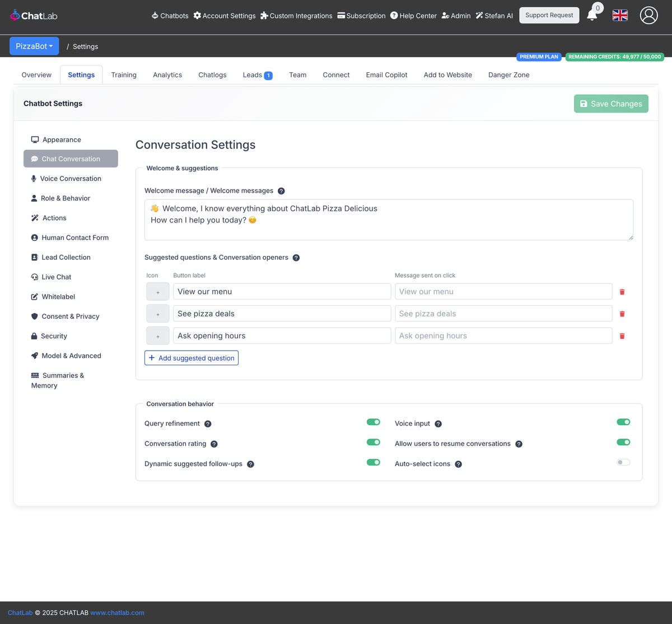Pick icon for View our menu row
672x624 pixels.
pos(158,292)
